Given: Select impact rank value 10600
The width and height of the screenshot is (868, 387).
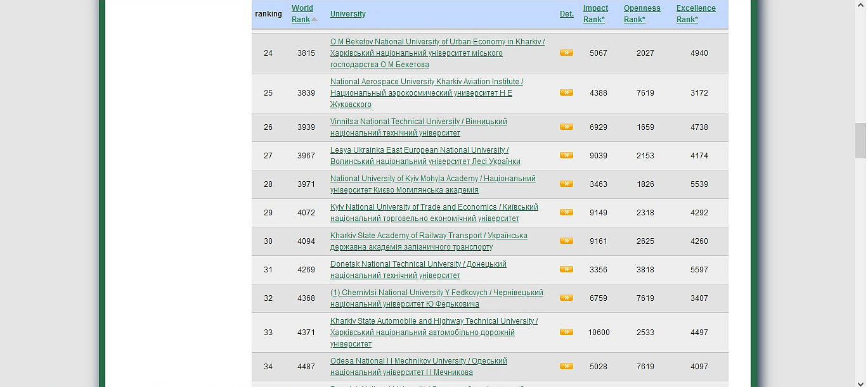Looking at the screenshot, I should click(x=599, y=333).
